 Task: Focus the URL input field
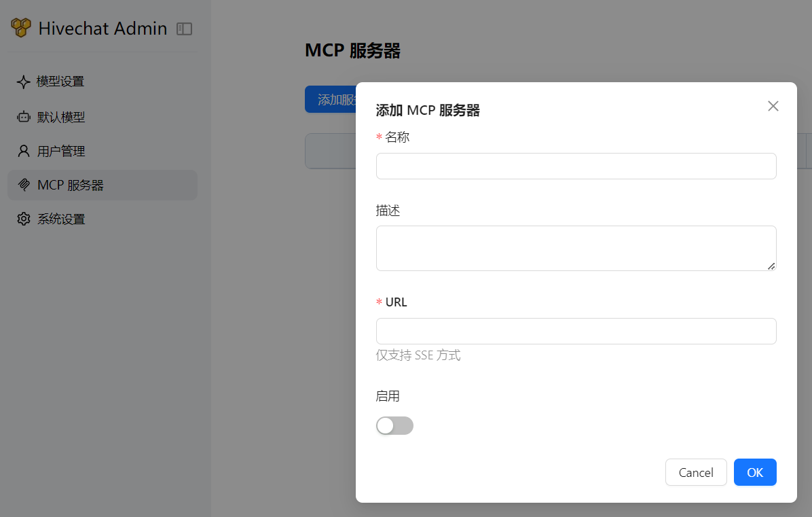coord(576,331)
